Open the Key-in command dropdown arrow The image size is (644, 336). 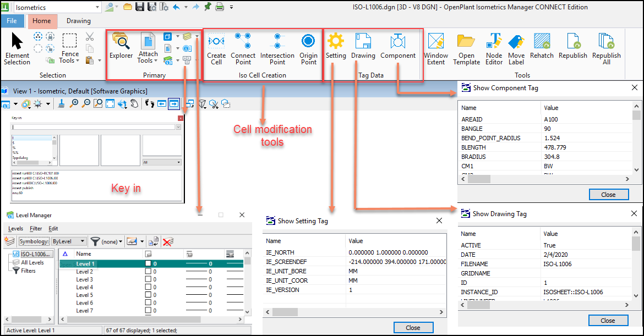tap(177, 126)
